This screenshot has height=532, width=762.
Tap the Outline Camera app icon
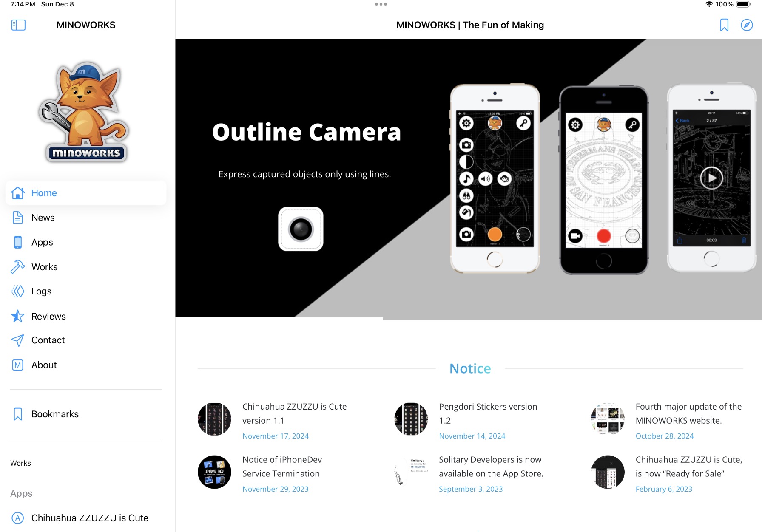[x=301, y=229]
